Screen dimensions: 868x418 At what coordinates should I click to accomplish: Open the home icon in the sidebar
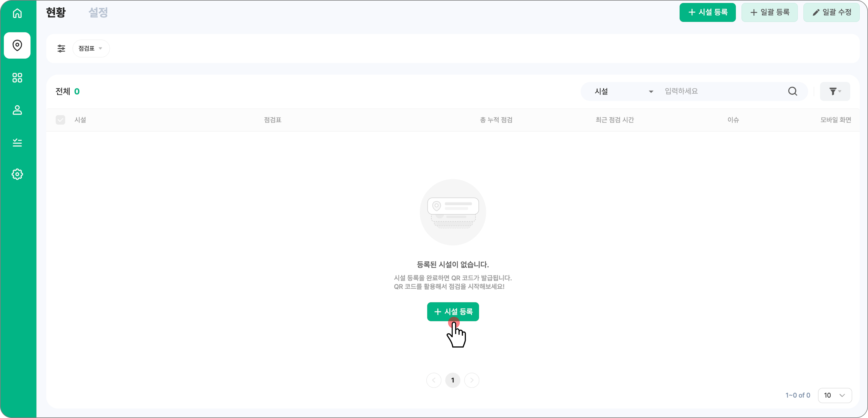(x=17, y=13)
